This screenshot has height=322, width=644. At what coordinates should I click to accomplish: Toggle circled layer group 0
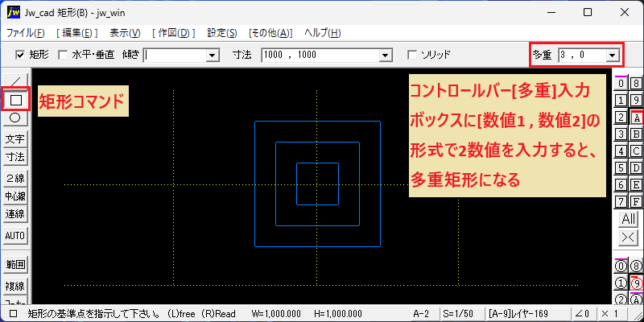pos(621,266)
